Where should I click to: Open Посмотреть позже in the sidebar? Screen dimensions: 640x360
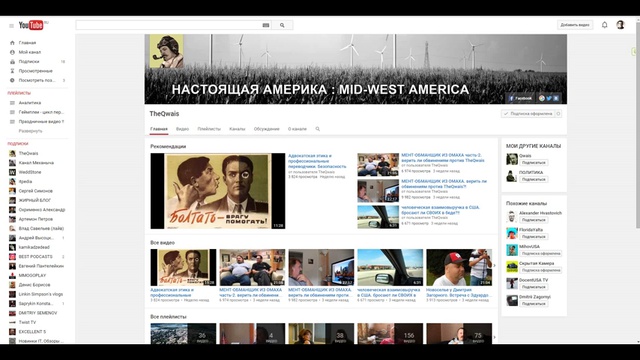click(37, 80)
